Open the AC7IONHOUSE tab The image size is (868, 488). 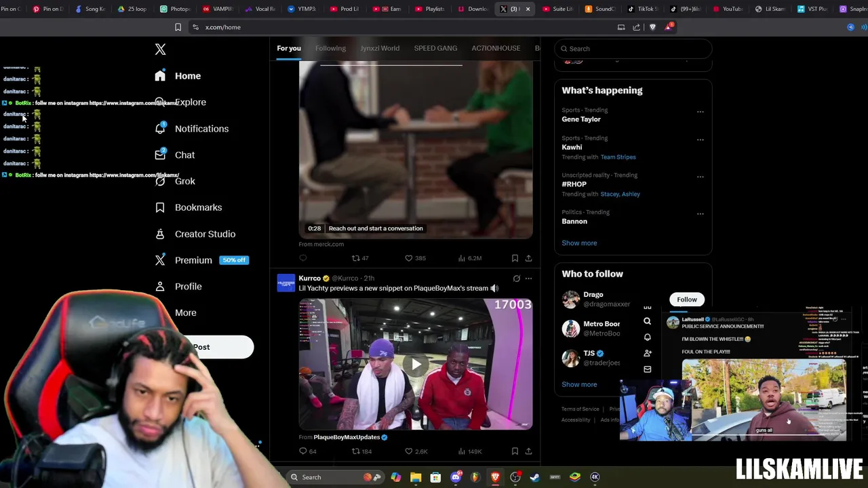496,48
